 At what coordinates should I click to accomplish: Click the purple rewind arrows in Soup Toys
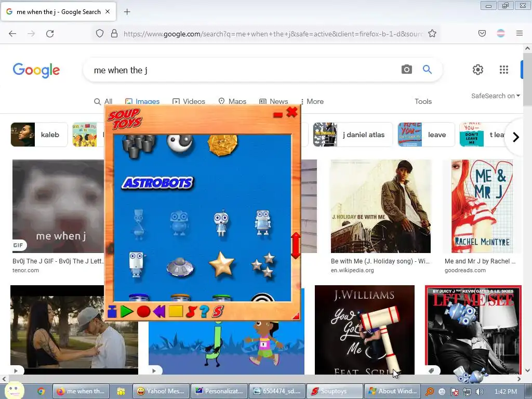(159, 312)
